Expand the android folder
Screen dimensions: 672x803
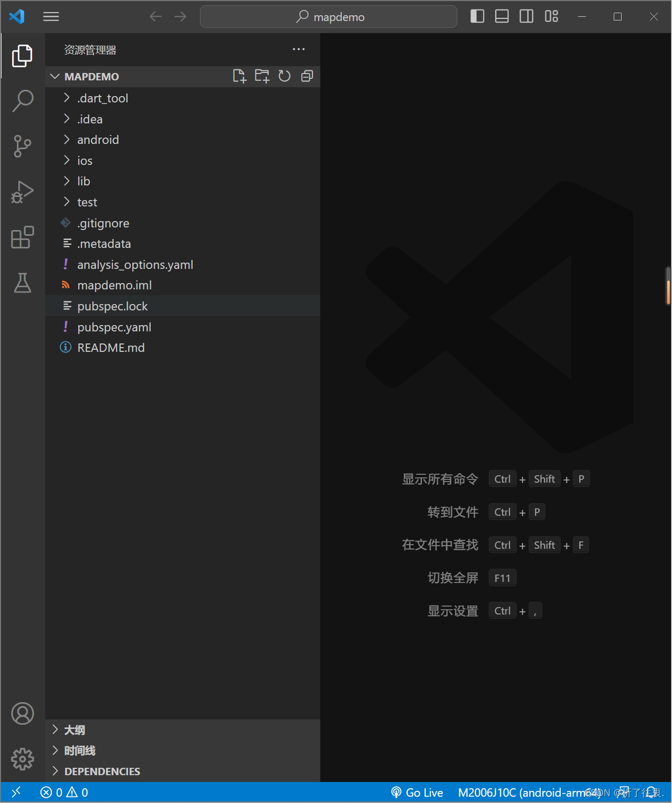pyautogui.click(x=183, y=140)
